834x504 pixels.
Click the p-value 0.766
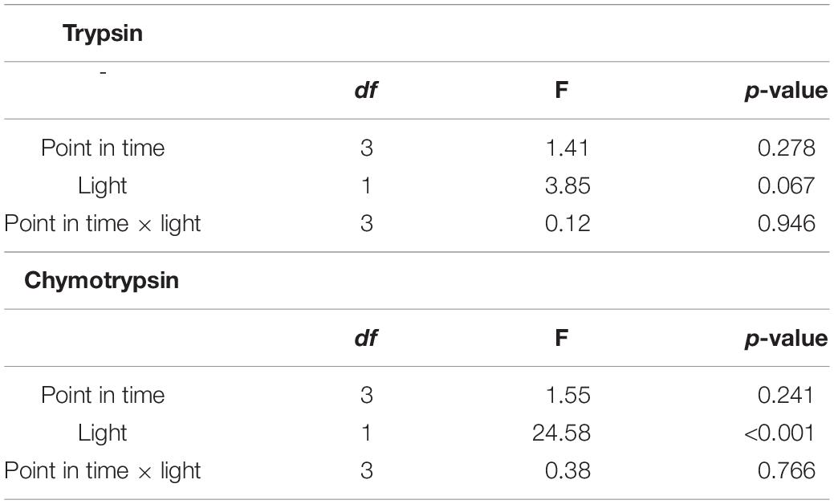pyautogui.click(x=786, y=470)
